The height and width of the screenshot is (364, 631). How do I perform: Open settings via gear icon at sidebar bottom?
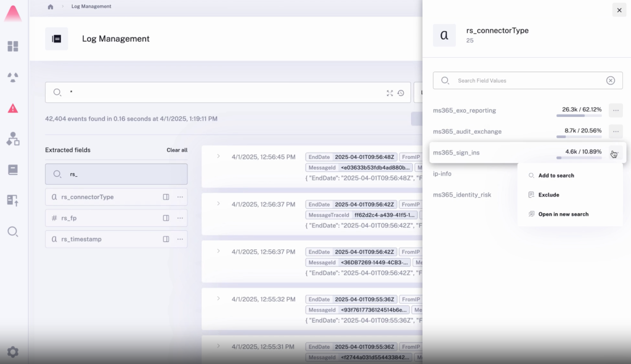pyautogui.click(x=14, y=352)
